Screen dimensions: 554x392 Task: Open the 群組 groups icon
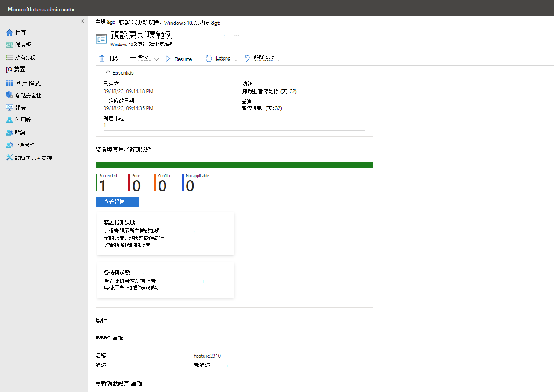[x=10, y=133]
